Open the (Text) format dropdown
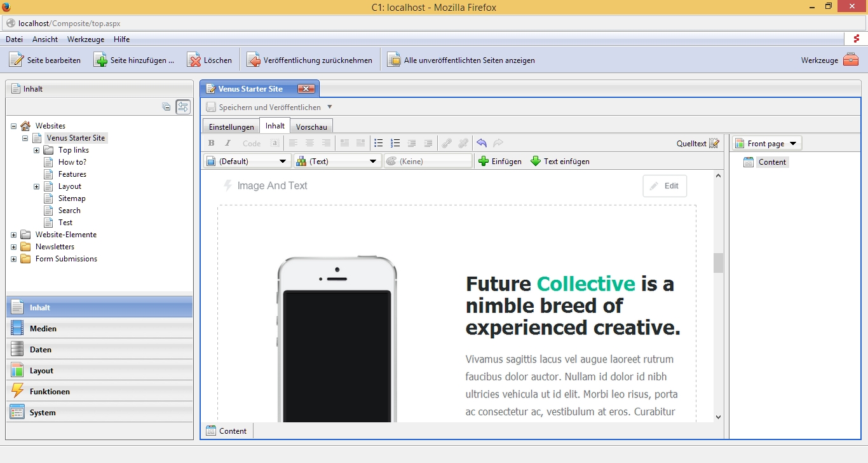 coord(337,162)
